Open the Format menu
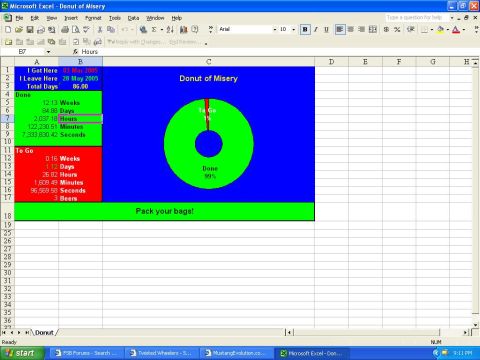This screenshot has height=360, width=480. tap(93, 18)
